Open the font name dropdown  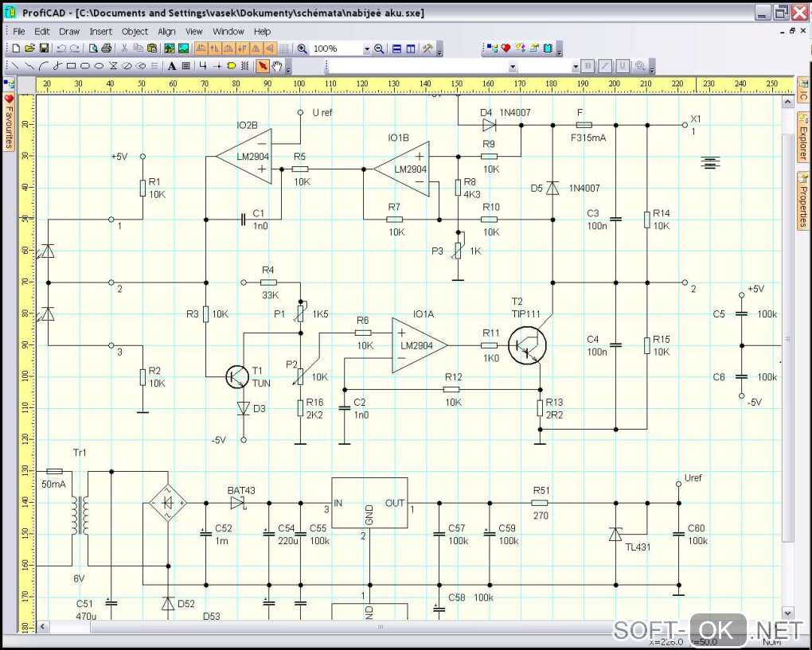tap(512, 66)
